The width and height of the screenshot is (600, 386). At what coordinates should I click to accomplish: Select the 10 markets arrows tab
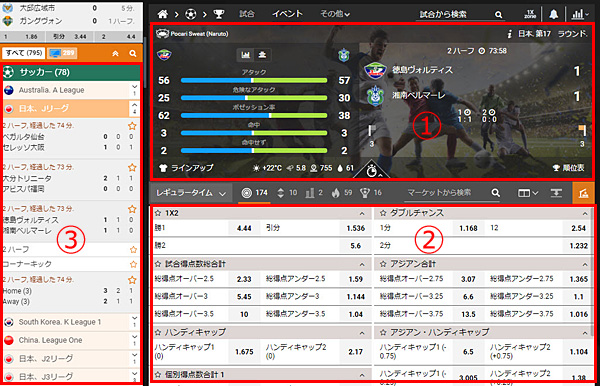tap(287, 192)
